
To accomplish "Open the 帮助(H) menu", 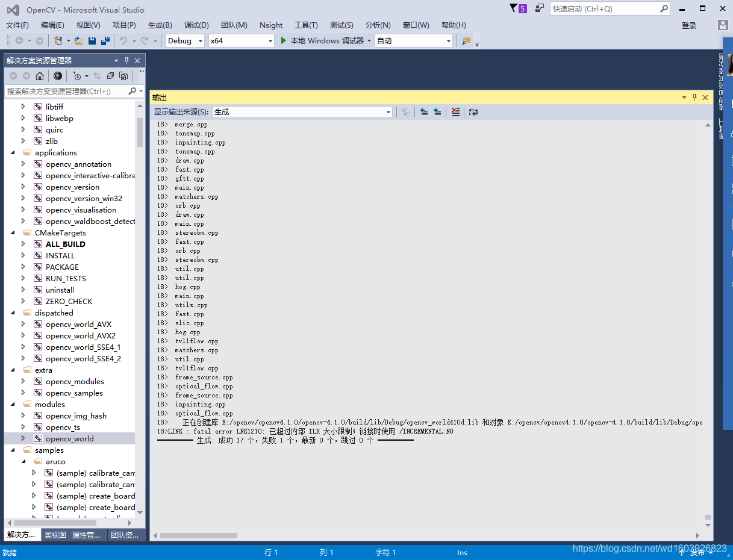I will [x=454, y=25].
